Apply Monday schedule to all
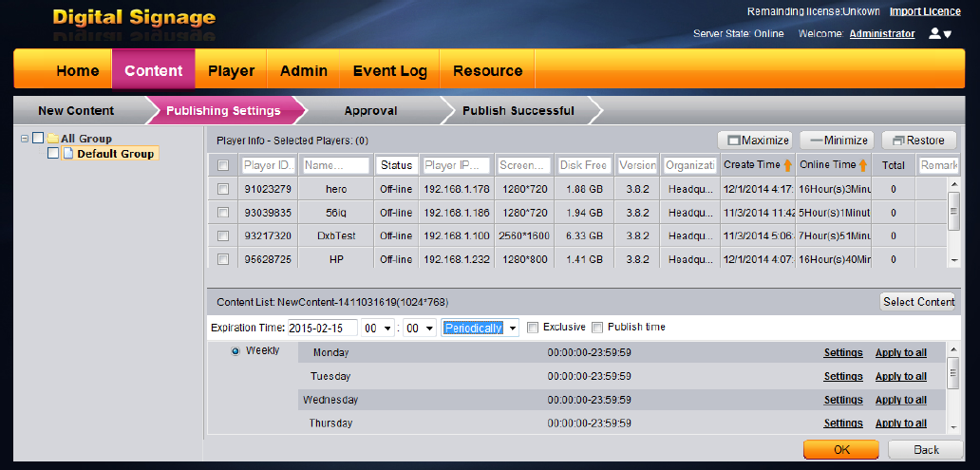980x470 pixels. click(x=900, y=352)
